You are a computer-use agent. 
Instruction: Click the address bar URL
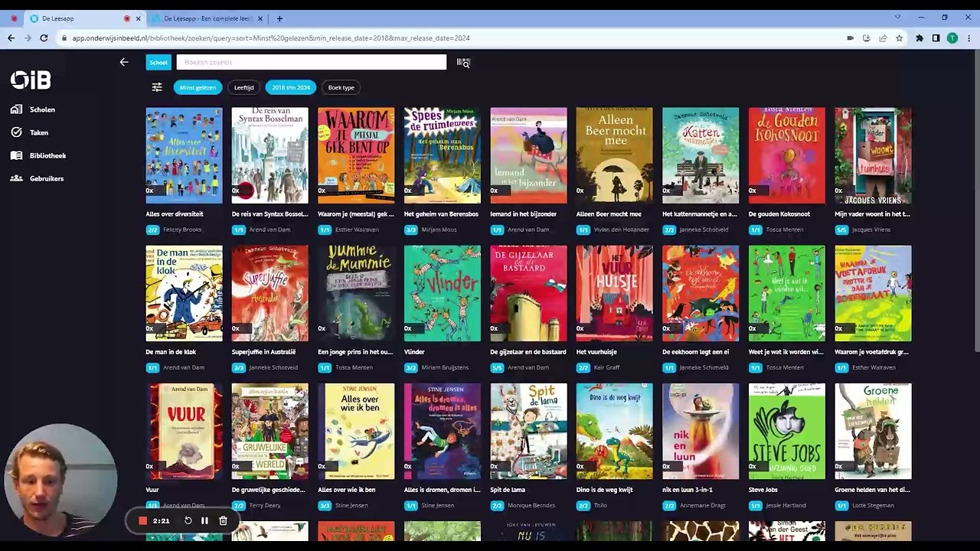pyautogui.click(x=271, y=38)
